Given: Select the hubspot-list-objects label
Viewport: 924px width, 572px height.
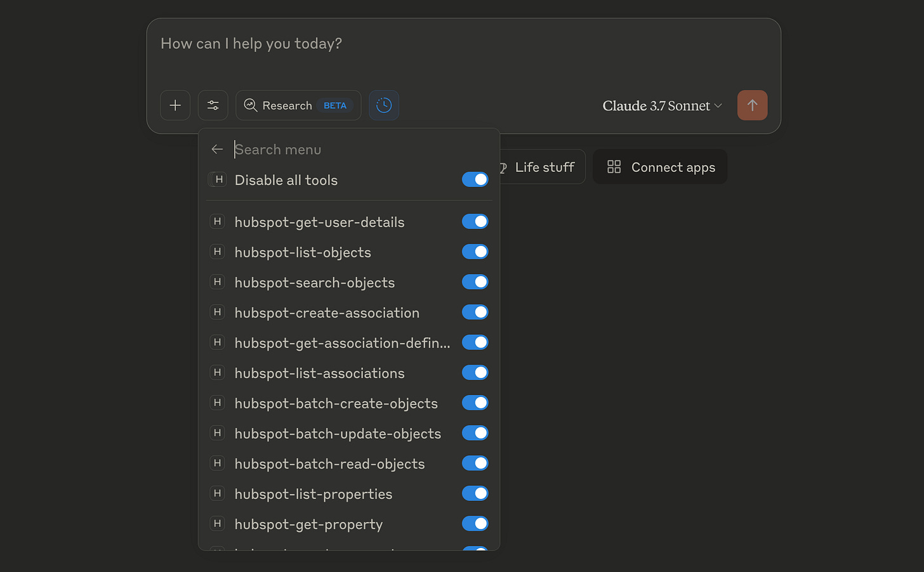Looking at the screenshot, I should coord(303,252).
